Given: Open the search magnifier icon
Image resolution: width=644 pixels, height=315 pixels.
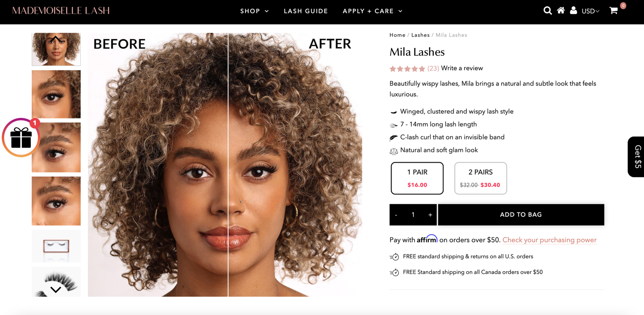Looking at the screenshot, I should pyautogui.click(x=547, y=11).
